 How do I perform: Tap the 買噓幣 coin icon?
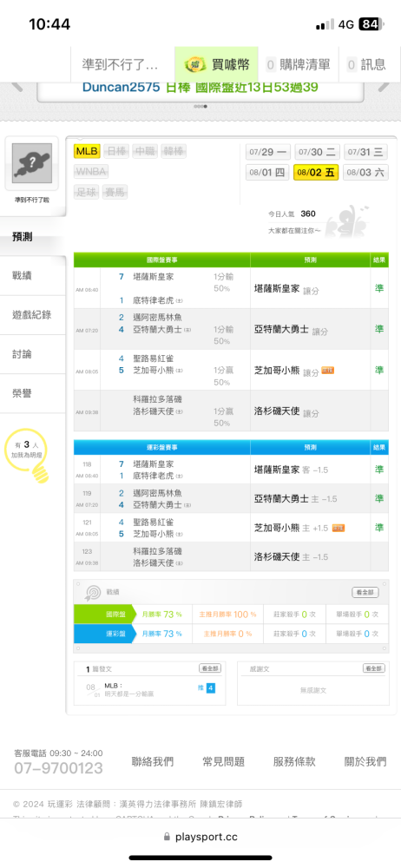coord(195,65)
